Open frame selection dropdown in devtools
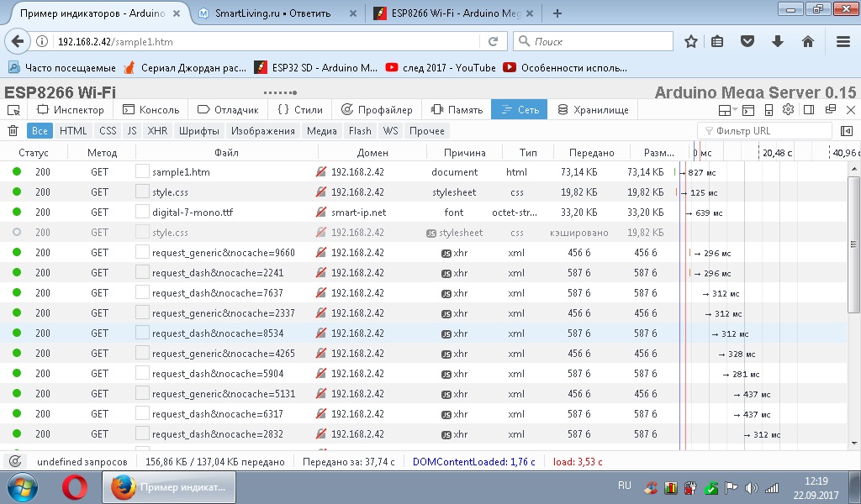This screenshot has width=861, height=504. point(728,110)
